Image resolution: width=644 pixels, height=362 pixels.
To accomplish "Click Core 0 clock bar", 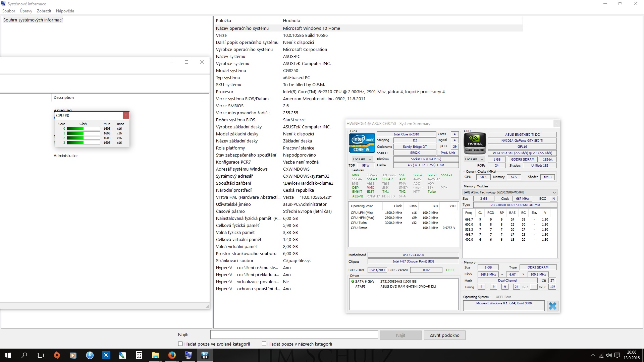I will tap(83, 129).
